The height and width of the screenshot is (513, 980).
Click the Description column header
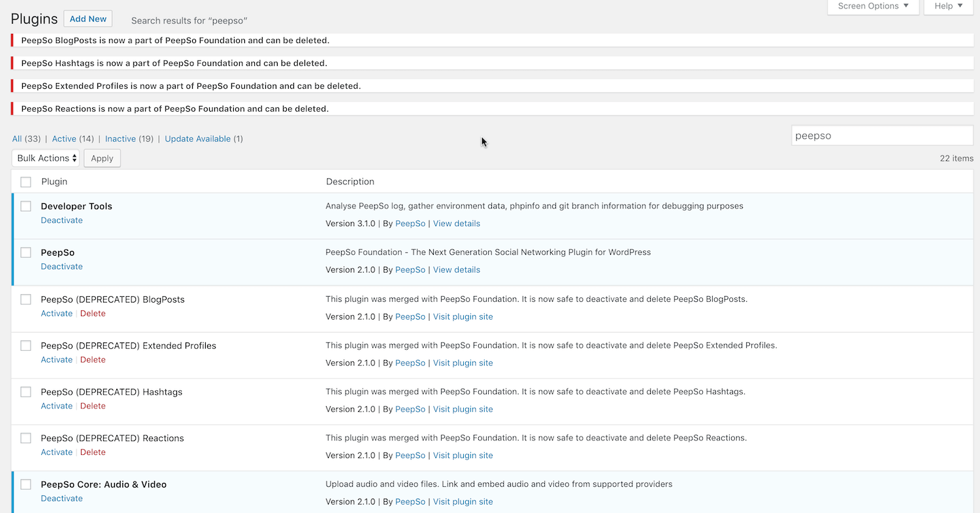(350, 182)
